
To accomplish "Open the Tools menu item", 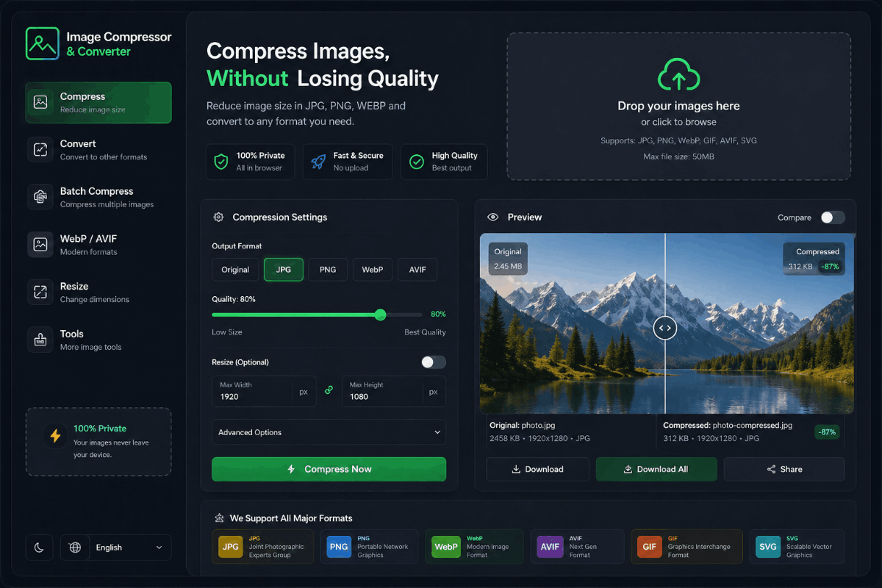I will coord(98,340).
